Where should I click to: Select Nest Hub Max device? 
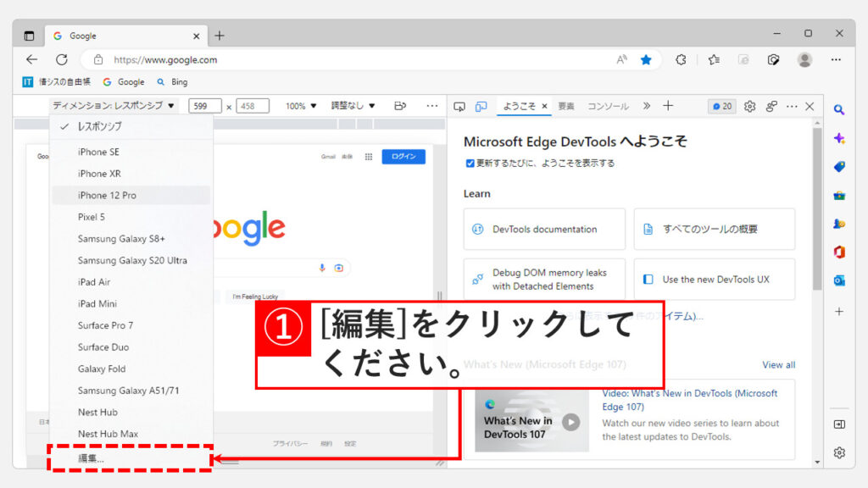click(131, 434)
